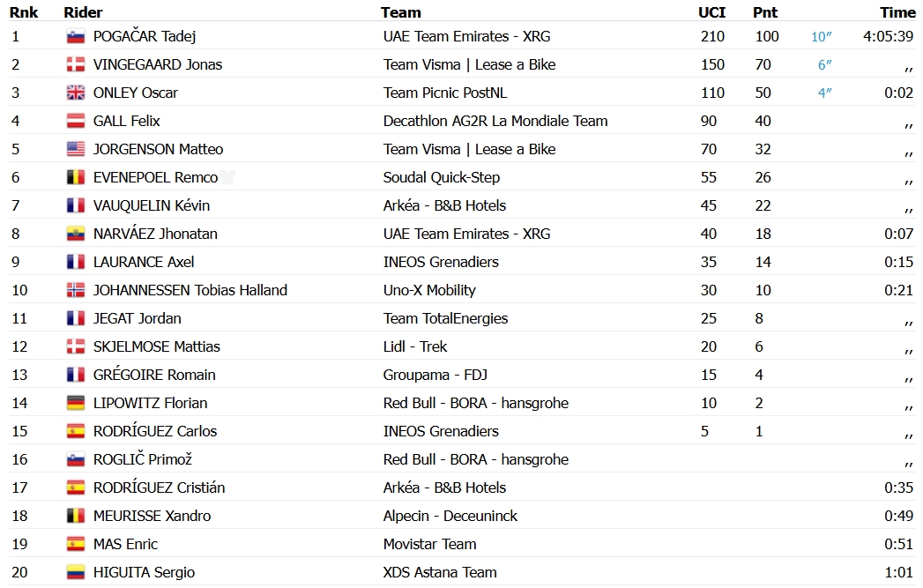Click the Norway flag beside Johannessen
The width and height of the screenshot is (923, 588).
[x=75, y=290]
